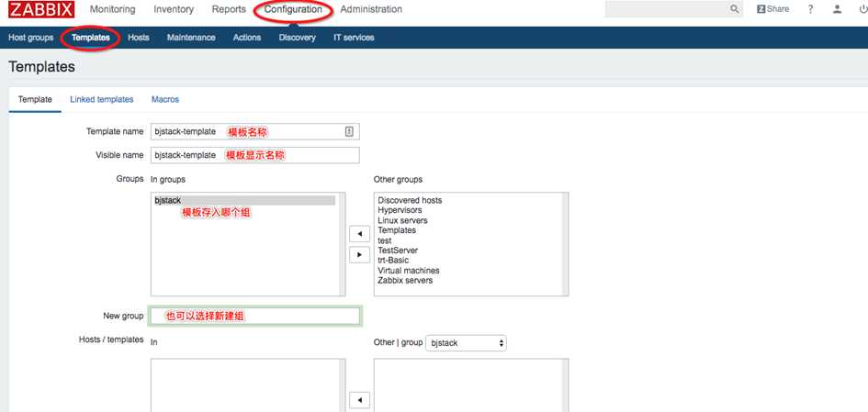This screenshot has width=868, height=412.
Task: Click the ZABBIX logo
Action: [x=41, y=9]
